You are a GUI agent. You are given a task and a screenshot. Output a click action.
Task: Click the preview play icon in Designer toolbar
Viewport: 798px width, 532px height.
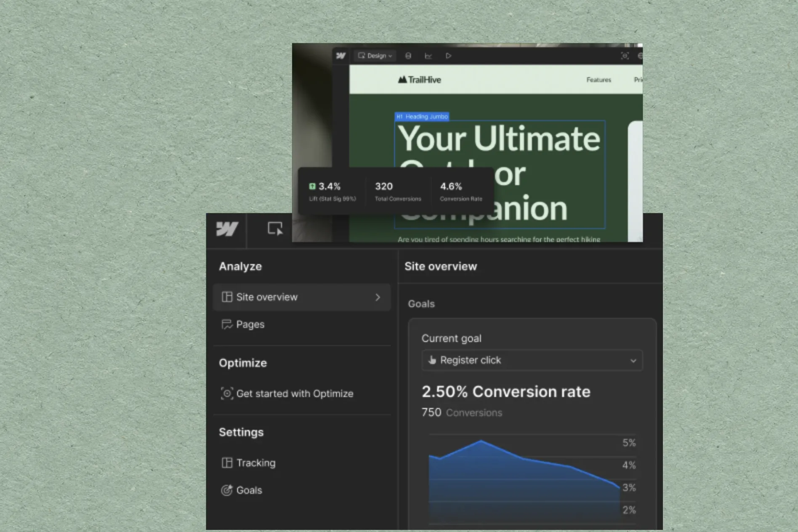(448, 56)
